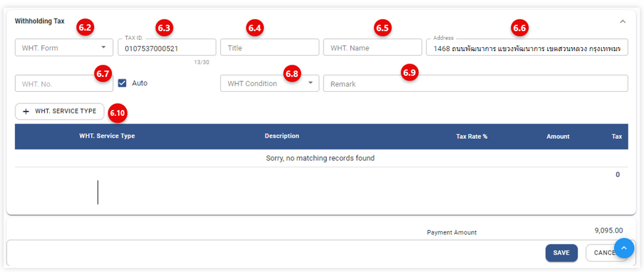Uncheck the Auto checkbox
Image resolution: width=644 pixels, height=272 pixels.
pyautogui.click(x=122, y=83)
